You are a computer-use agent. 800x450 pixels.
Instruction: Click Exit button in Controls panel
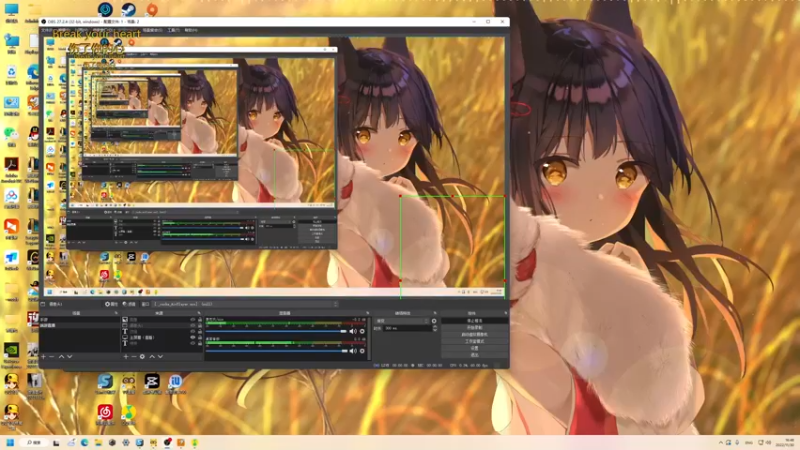[x=475, y=355]
